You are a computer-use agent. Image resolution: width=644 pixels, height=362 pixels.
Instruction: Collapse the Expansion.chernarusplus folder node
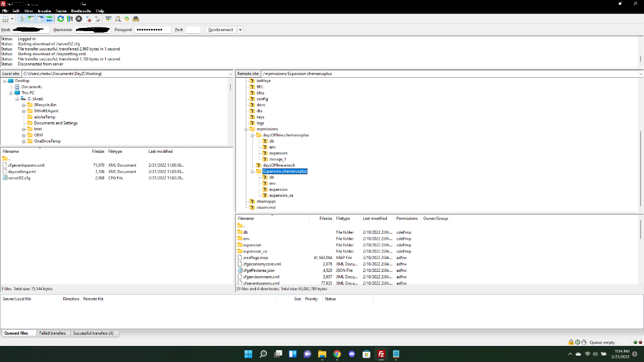252,172
